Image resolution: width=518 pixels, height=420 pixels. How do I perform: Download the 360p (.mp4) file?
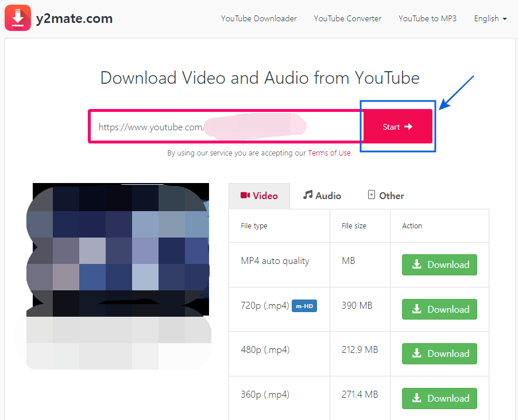pyautogui.click(x=439, y=398)
